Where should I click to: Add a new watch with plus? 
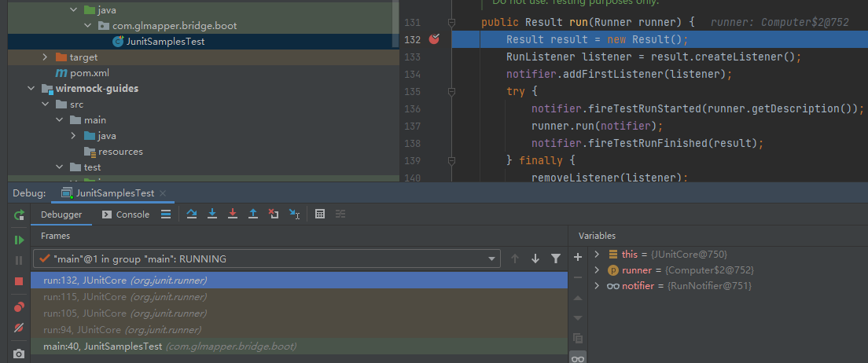point(578,257)
